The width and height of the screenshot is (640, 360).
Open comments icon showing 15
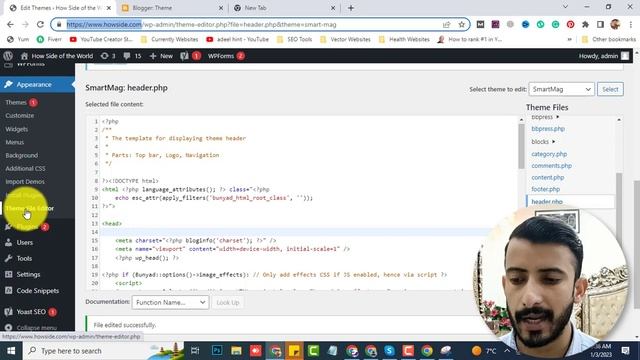tap(132, 56)
